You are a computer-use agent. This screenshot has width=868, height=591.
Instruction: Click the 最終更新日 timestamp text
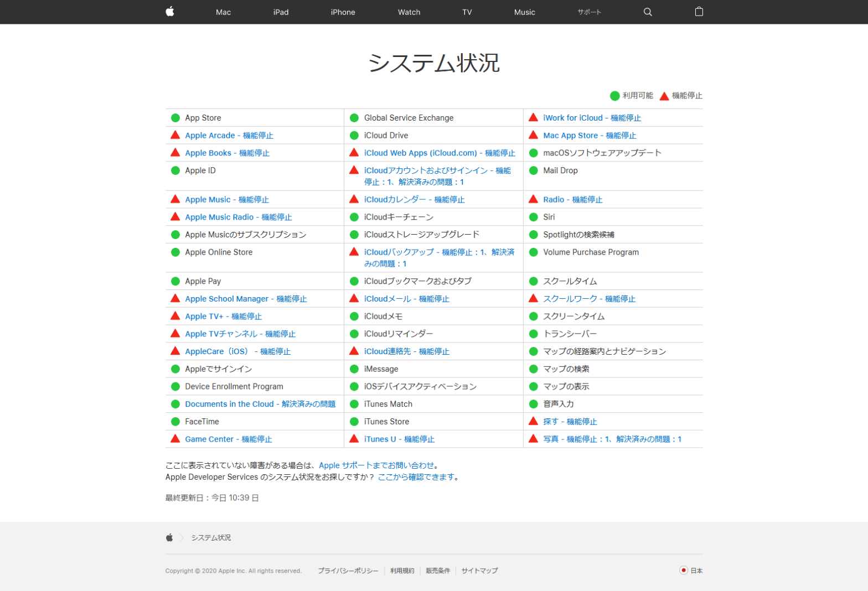click(212, 498)
